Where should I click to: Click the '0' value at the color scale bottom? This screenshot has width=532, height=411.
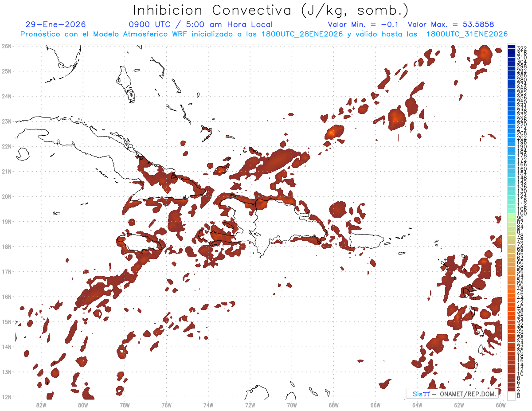click(519, 395)
